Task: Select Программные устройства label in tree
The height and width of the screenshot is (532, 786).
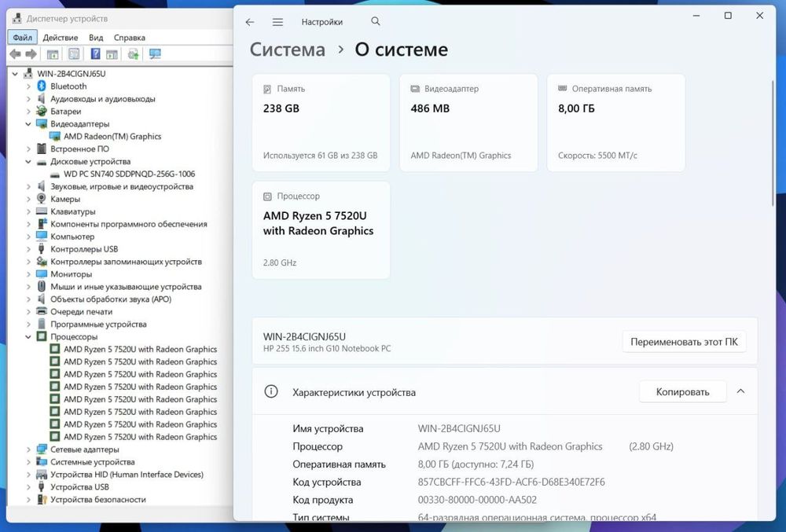Action: pyautogui.click(x=98, y=324)
